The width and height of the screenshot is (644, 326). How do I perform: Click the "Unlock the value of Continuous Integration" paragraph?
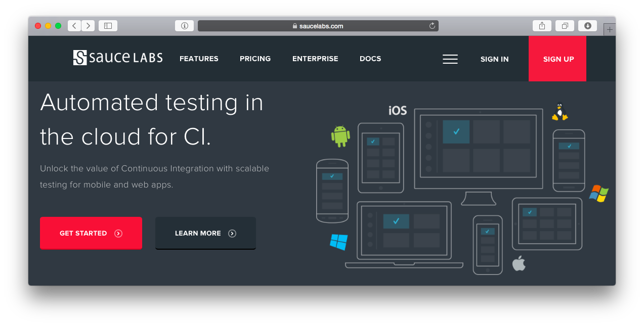[155, 176]
